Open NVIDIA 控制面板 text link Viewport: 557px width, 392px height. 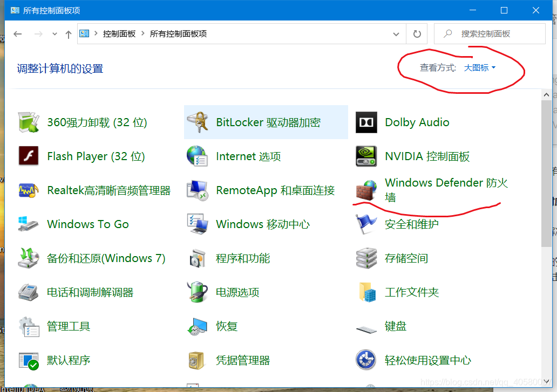pos(427,156)
